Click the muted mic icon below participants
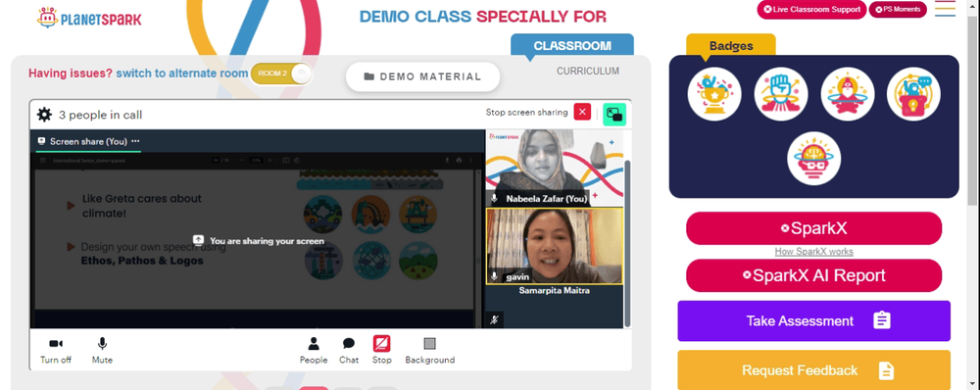Viewport: 980px width, 390px height. point(494,320)
